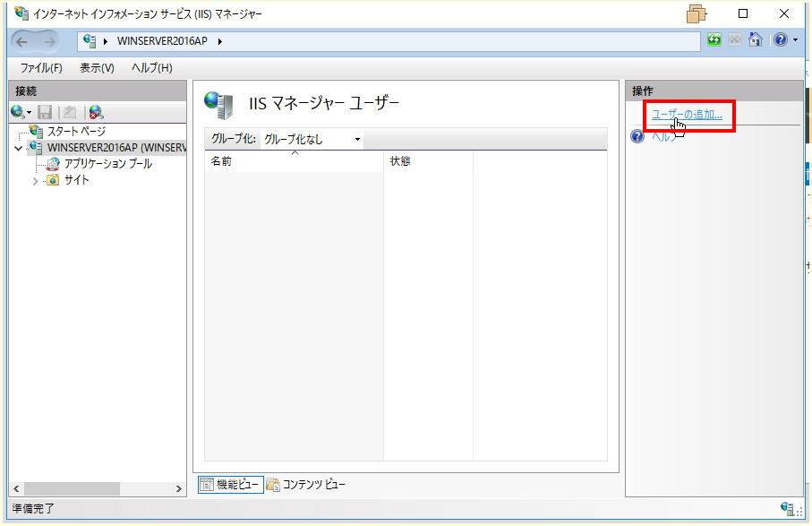Select the WINSERVER2016AP server node
This screenshot has height=526, width=812.
coord(116,148)
